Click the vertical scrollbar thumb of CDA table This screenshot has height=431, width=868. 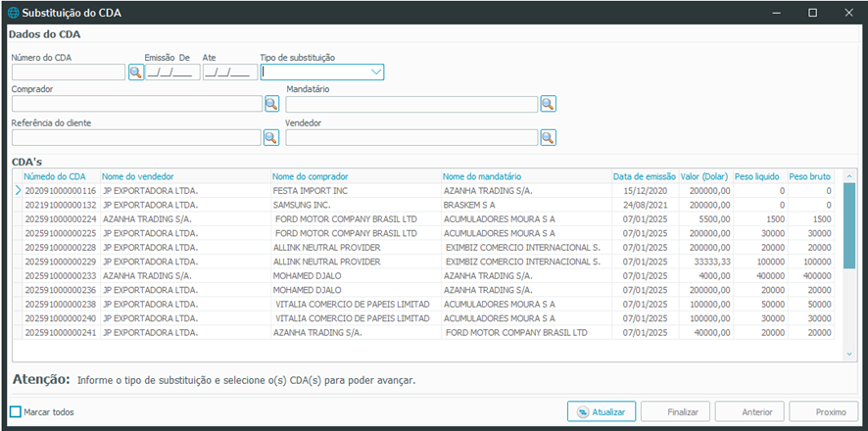[849, 225]
